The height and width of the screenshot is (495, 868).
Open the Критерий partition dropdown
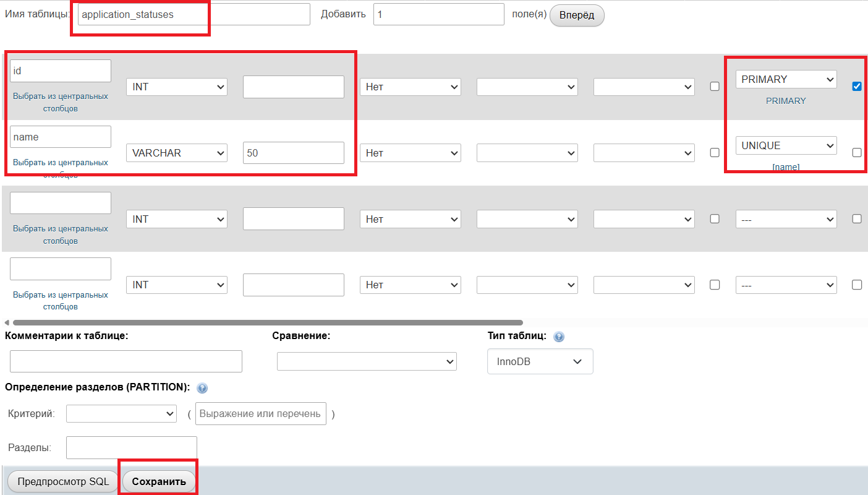121,414
